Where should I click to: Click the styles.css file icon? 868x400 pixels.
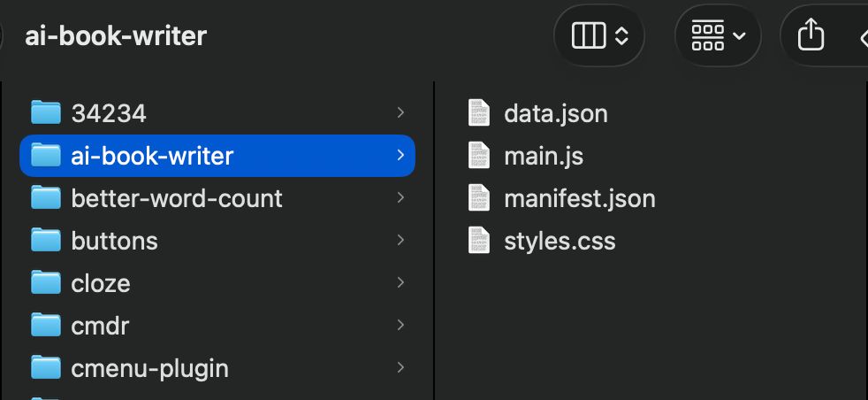pyautogui.click(x=479, y=241)
